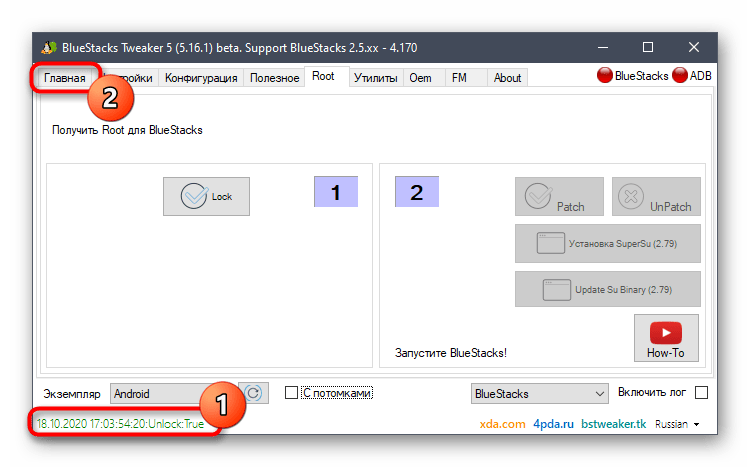Switch to the Конфигурация tab
Image resolution: width=750 pixels, height=467 pixels.
[201, 78]
